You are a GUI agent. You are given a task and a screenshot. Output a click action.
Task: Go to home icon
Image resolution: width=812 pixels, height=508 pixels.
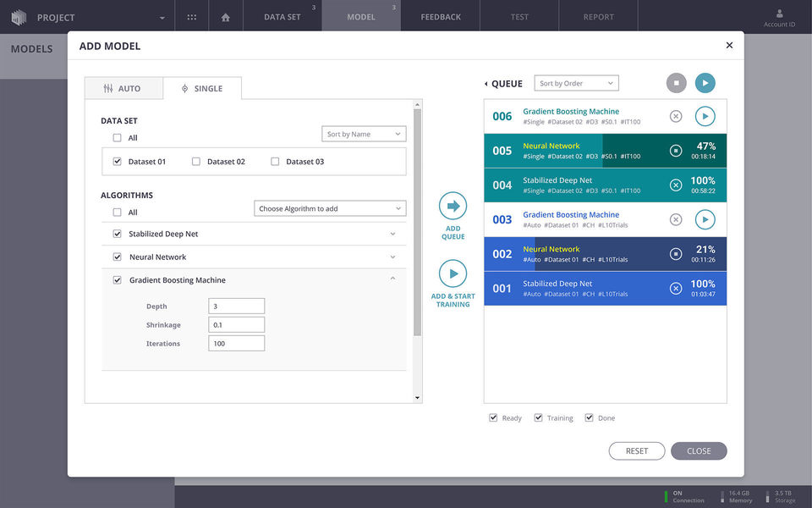(225, 17)
